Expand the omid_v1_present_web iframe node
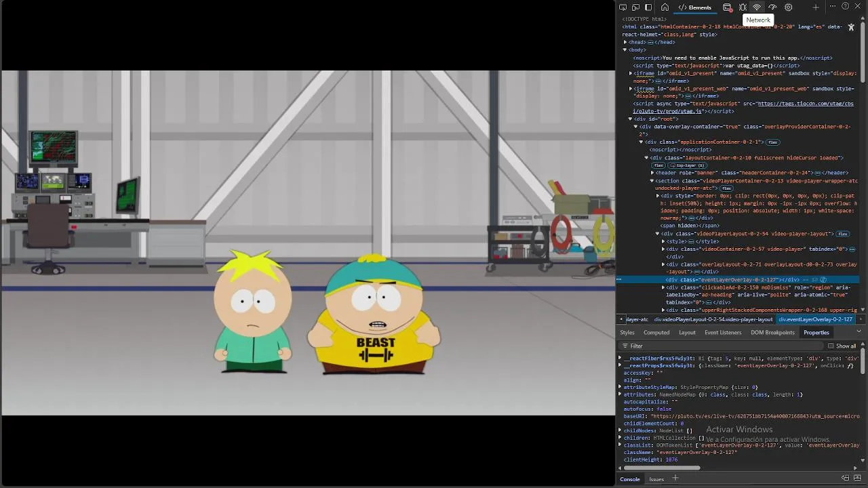 point(631,88)
